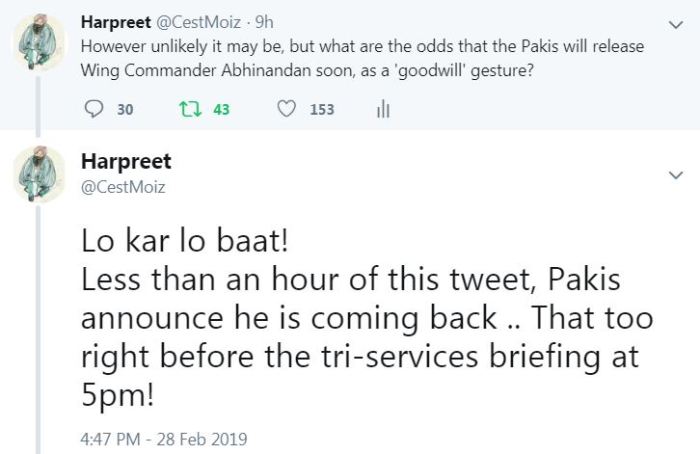Screen dimensions: 700x454
Task: Like the tweet with the heart icon
Action: [286, 109]
